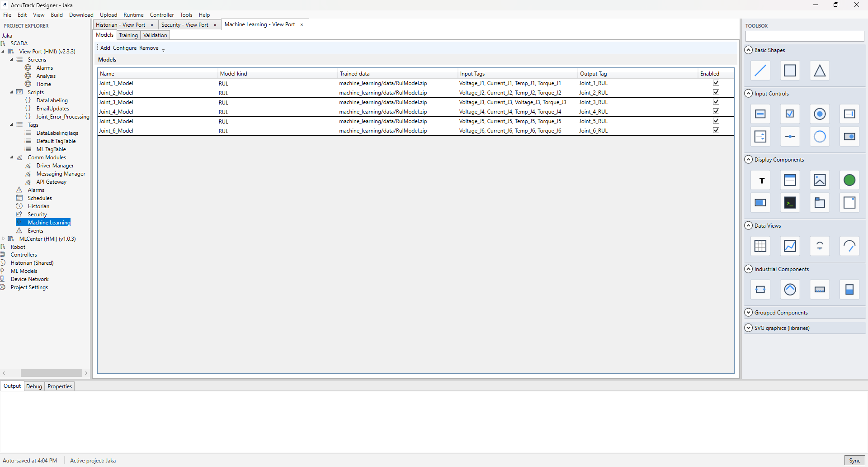This screenshot has height=467, width=868.
Task: Click the Security node icon in tree
Action: (x=19, y=214)
